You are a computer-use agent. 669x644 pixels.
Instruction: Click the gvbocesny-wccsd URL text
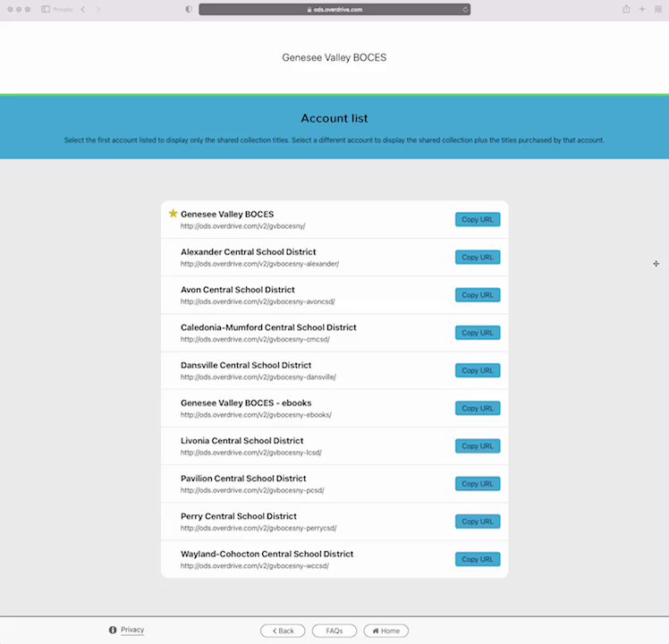pyautogui.click(x=255, y=566)
